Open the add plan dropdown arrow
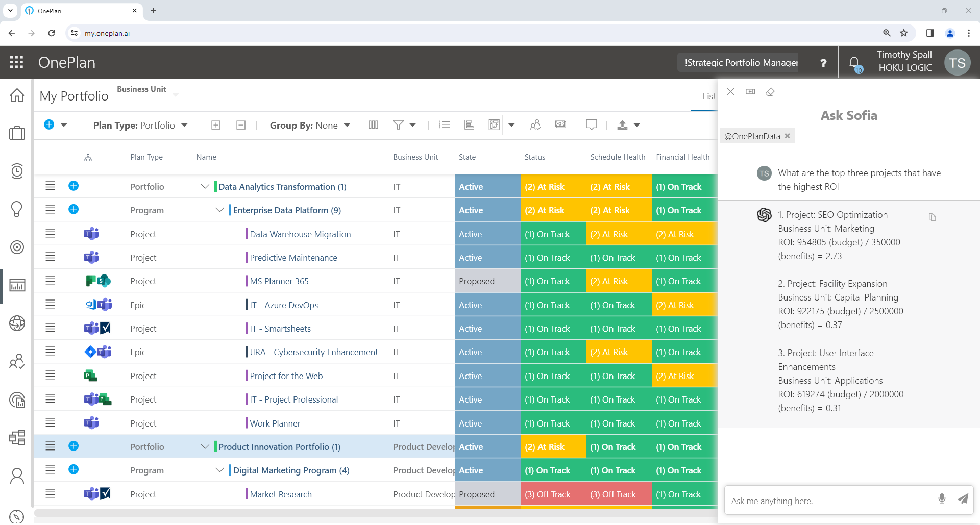The height and width of the screenshot is (525, 980). coord(64,125)
